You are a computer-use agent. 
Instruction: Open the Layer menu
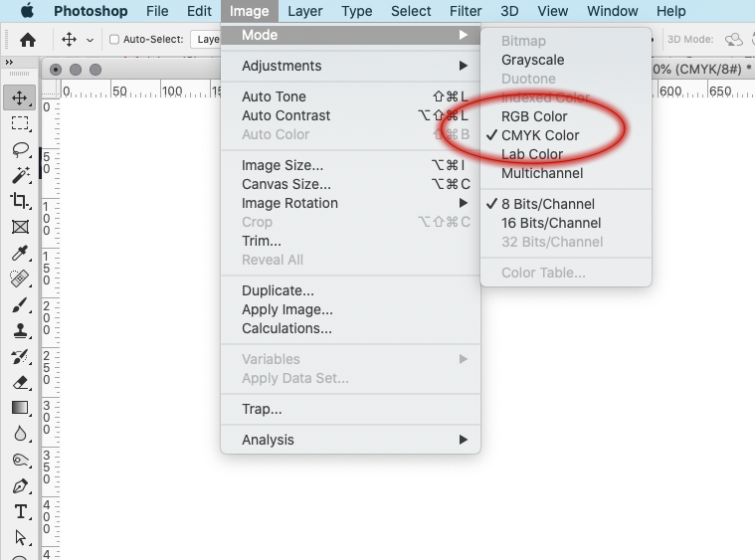coord(305,11)
